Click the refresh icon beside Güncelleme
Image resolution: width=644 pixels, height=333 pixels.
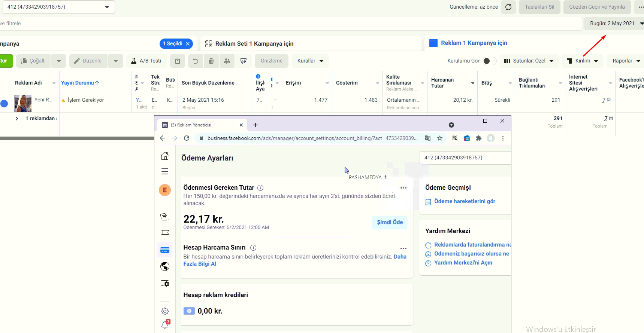[x=508, y=7]
